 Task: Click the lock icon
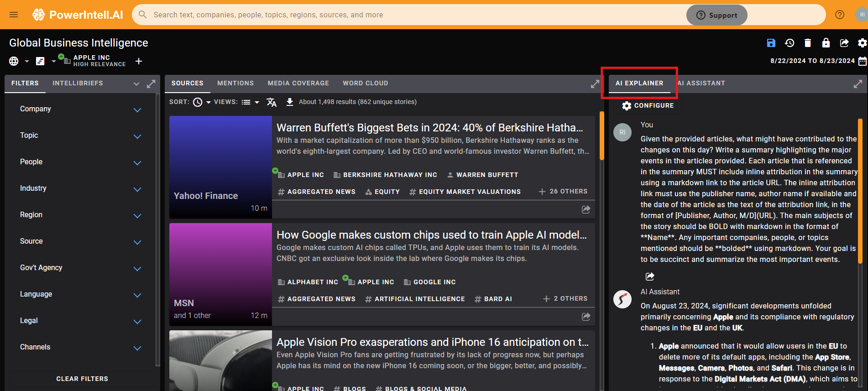click(826, 43)
